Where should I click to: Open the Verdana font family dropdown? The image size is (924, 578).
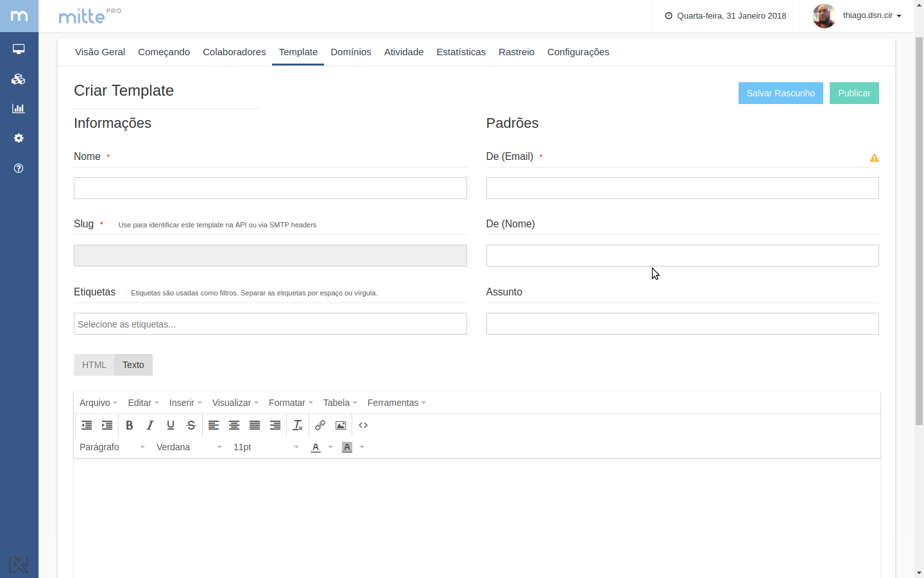[189, 447]
